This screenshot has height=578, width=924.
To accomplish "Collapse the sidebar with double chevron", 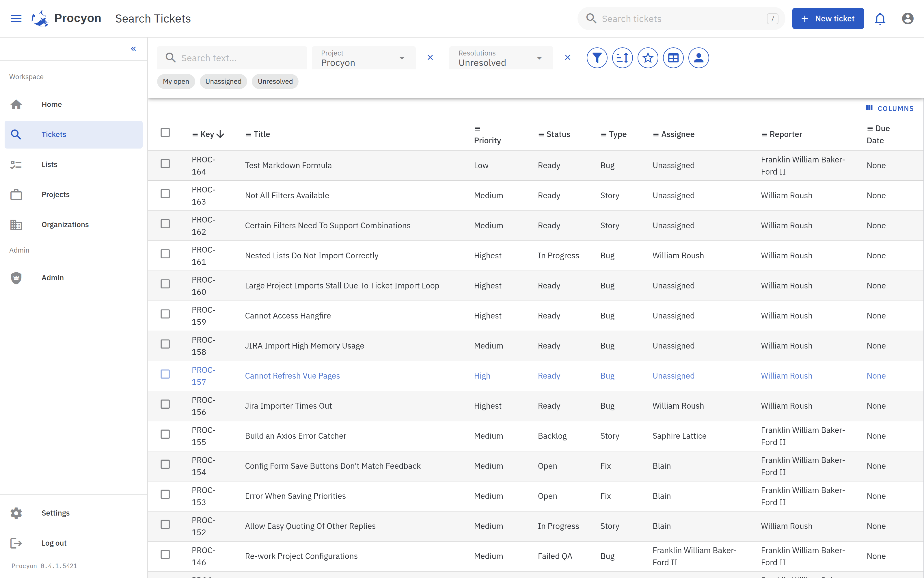I will (x=133, y=49).
